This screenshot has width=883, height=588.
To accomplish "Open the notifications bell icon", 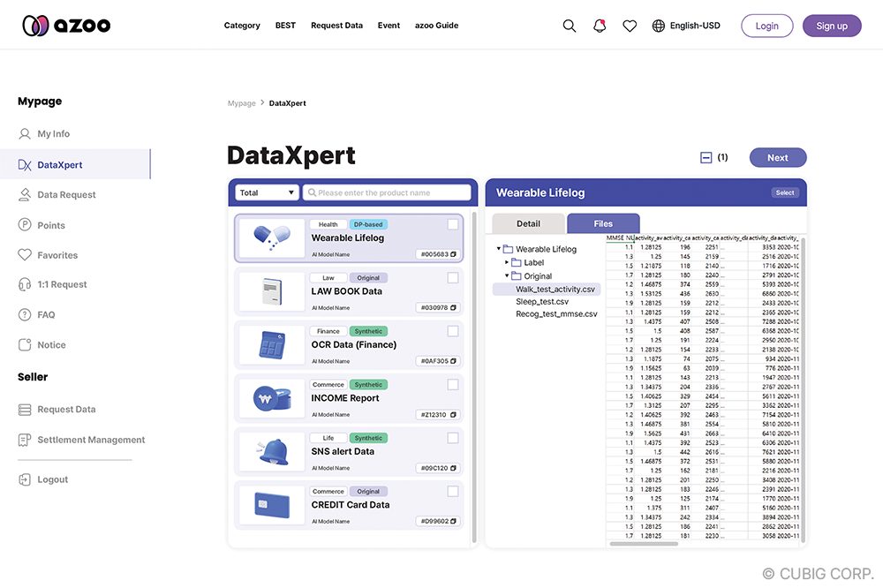I will point(600,26).
